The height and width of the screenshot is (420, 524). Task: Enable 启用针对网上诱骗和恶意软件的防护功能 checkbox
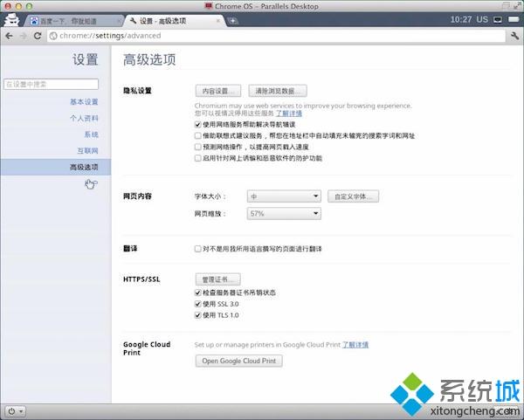click(198, 158)
